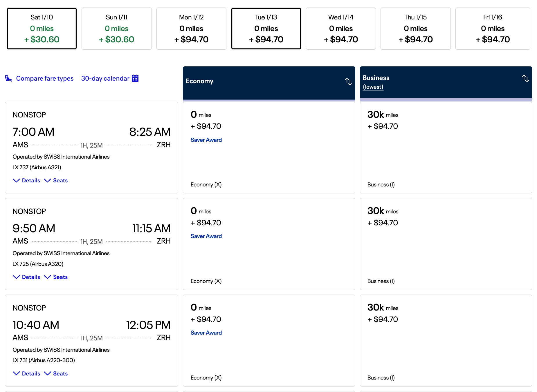The height and width of the screenshot is (392, 537).
Task: Select the Sat 1/10 date tab
Action: tap(42, 28)
